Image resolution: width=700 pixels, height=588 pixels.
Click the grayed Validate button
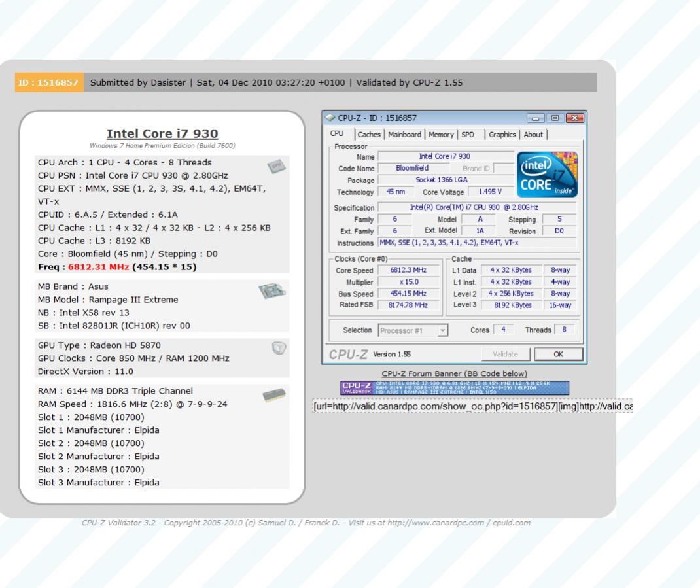pos(505,354)
